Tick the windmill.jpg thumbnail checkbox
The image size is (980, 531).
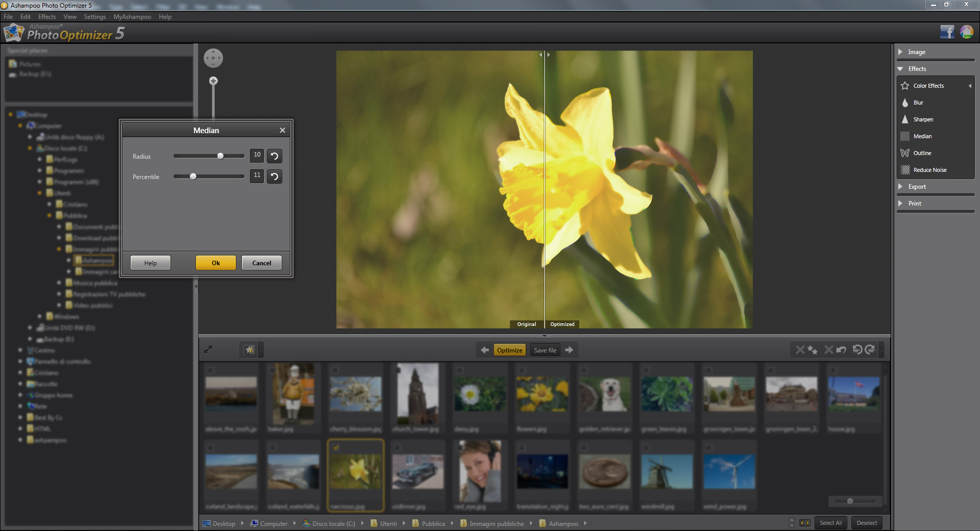pos(646,447)
